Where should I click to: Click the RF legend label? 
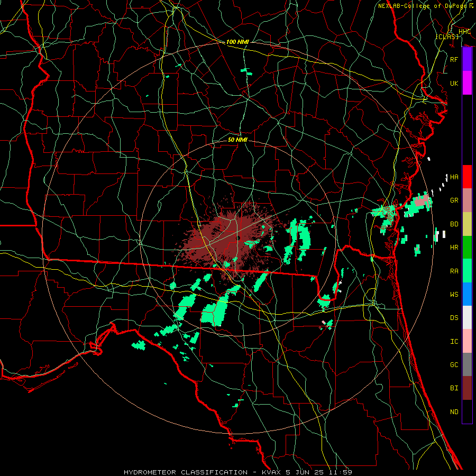coord(454,59)
